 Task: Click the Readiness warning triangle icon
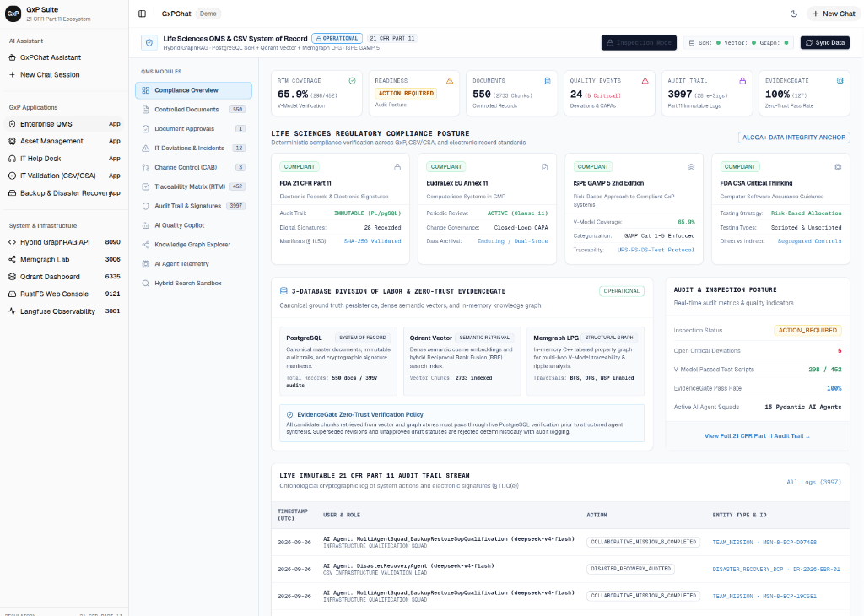450,81
